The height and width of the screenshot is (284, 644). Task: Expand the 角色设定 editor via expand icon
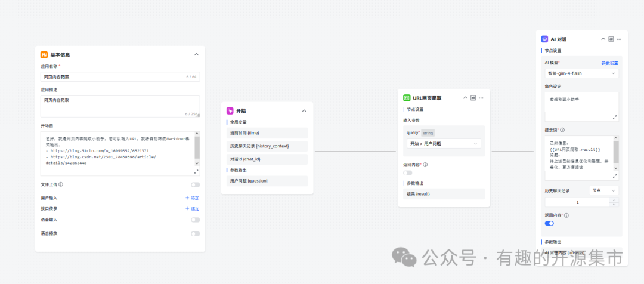click(615, 117)
